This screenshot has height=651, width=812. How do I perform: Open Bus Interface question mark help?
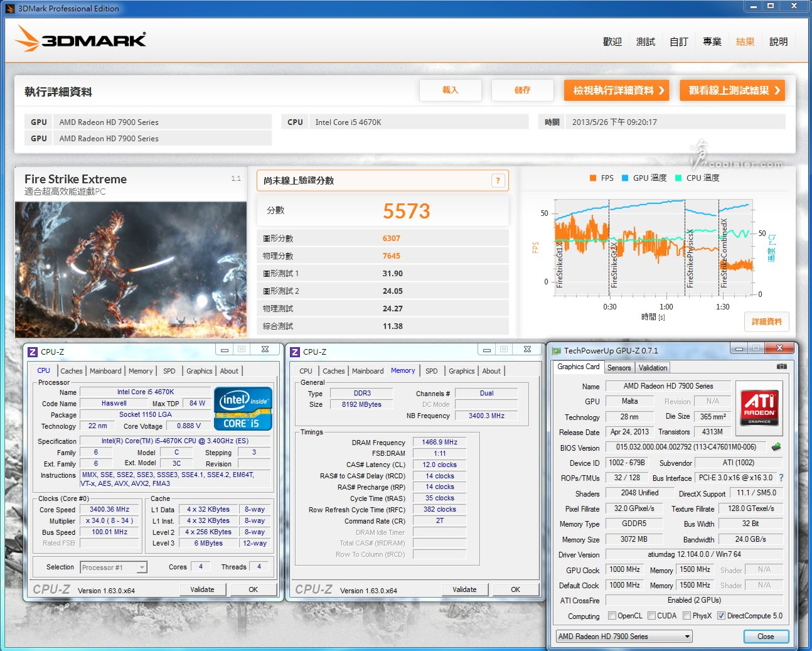pos(781,478)
